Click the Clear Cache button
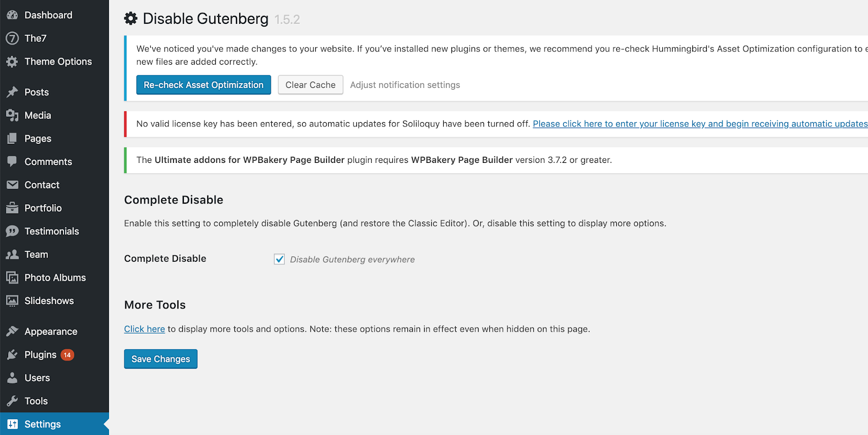This screenshot has width=868, height=435. coord(310,85)
